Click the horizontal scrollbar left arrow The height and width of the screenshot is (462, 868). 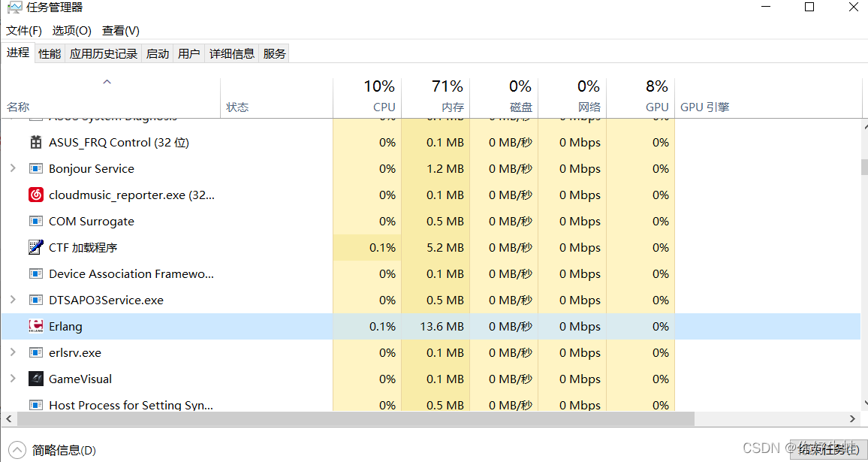[8, 418]
